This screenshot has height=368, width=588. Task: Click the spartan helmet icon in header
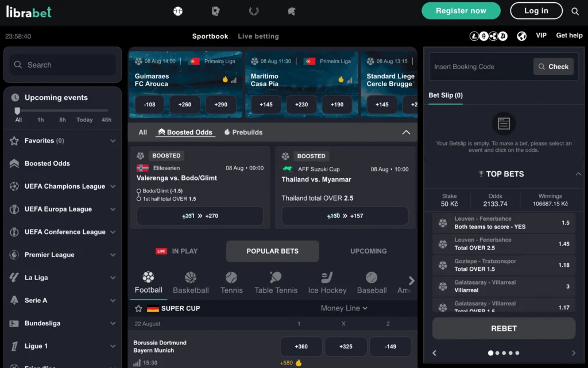pyautogui.click(x=292, y=11)
